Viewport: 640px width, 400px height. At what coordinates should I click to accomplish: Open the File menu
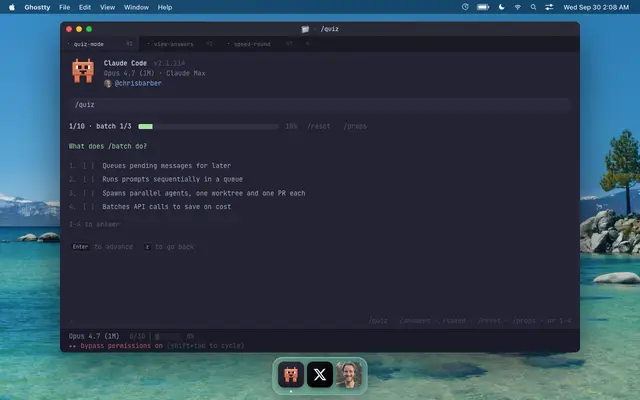pyautogui.click(x=64, y=7)
